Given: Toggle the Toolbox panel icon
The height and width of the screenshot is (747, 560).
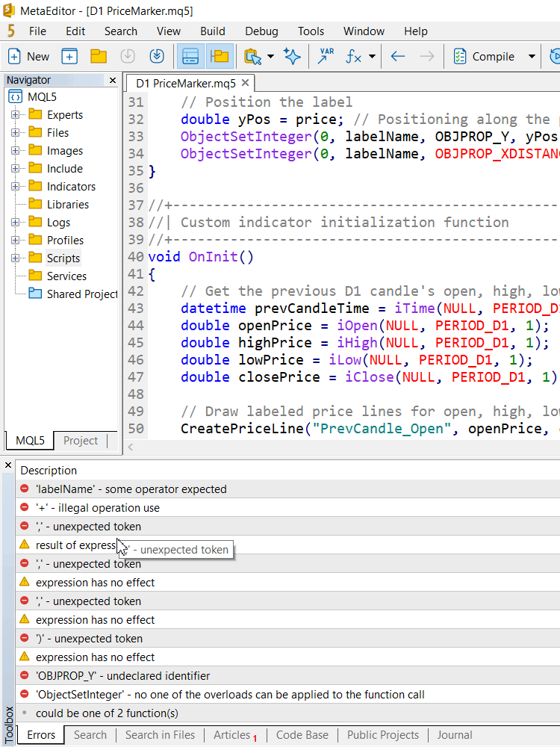Looking at the screenshot, I should tap(190, 56).
